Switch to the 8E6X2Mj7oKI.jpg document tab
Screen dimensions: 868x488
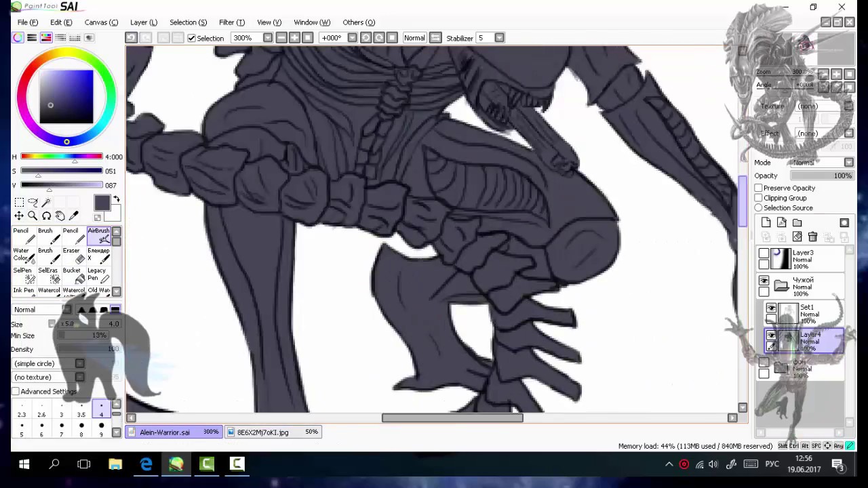273,432
